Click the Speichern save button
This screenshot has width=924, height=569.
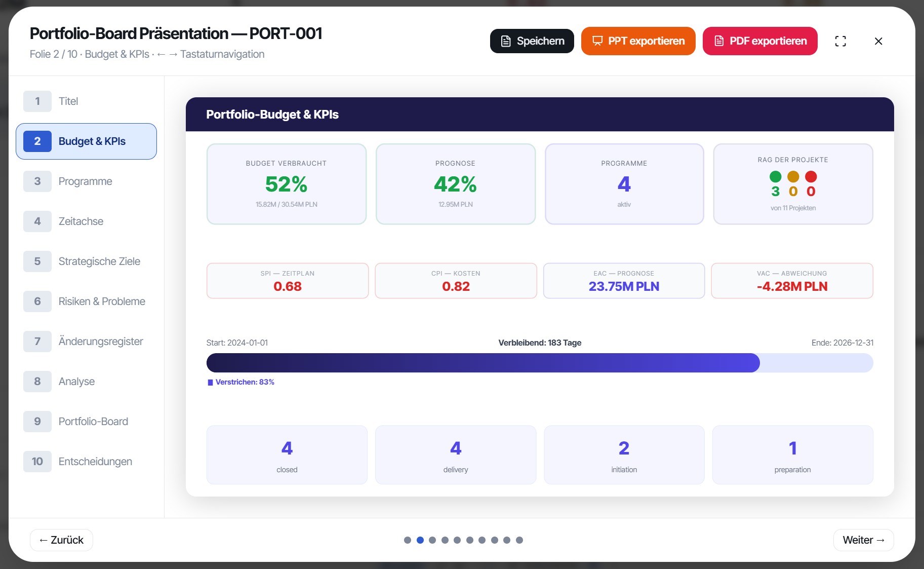pos(532,41)
